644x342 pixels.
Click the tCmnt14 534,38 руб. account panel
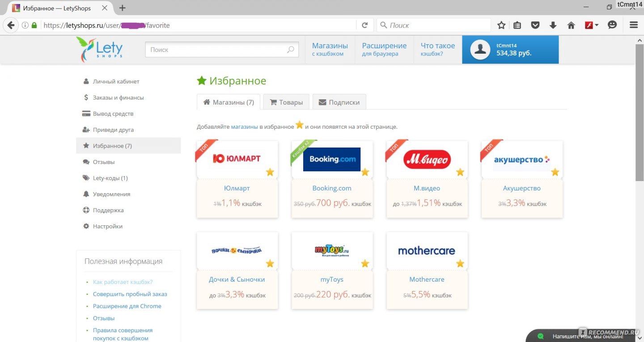pos(510,50)
